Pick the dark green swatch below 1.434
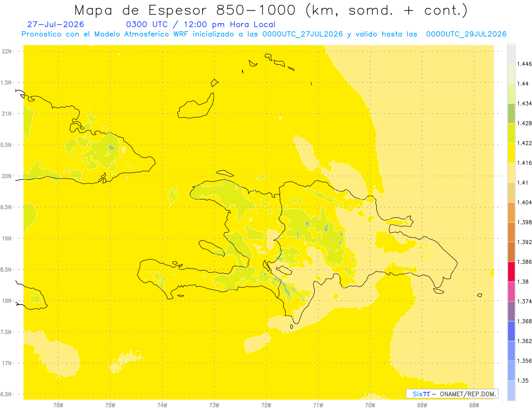The width and height of the screenshot is (532, 411). pyautogui.click(x=511, y=113)
